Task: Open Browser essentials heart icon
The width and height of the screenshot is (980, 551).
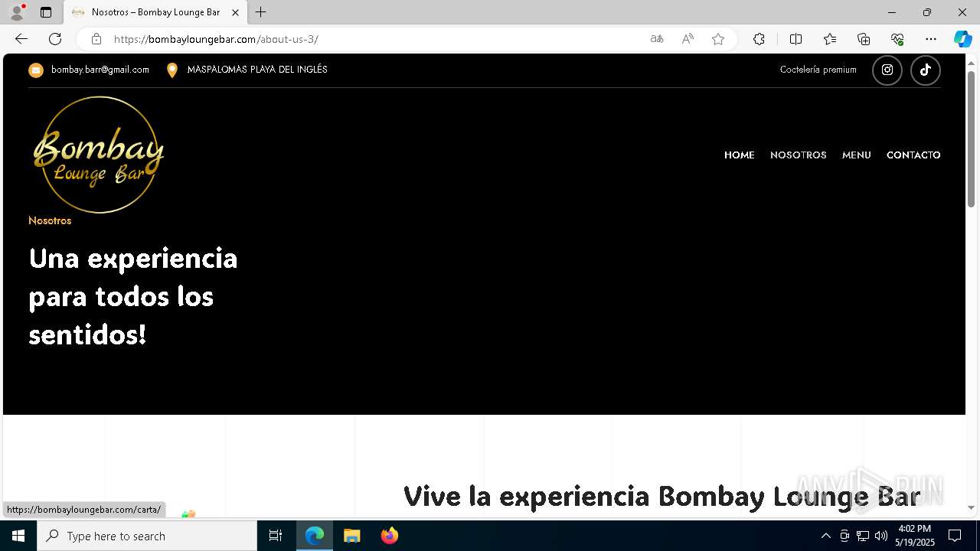Action: point(897,39)
